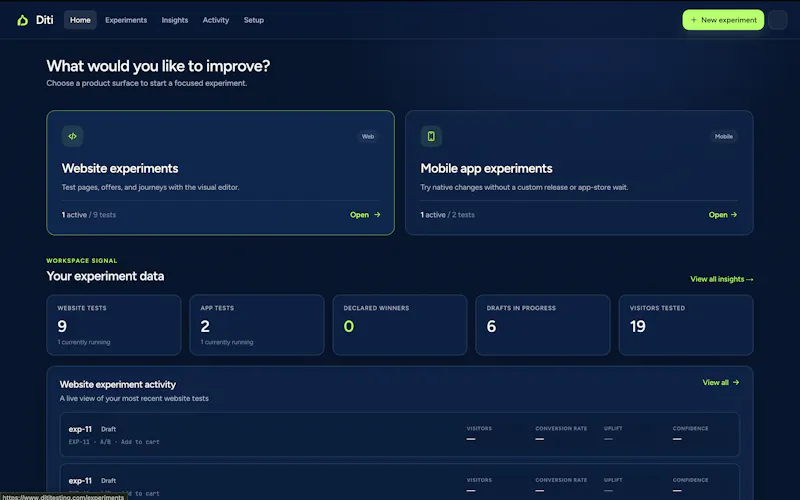800x500 pixels.
Task: Open Mobile app experiments via Open link
Action: tap(723, 215)
